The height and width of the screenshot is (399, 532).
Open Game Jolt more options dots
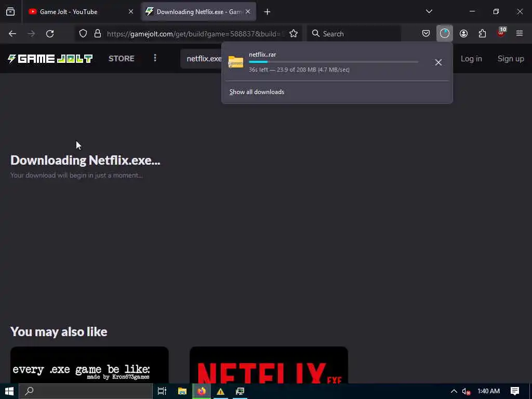pyautogui.click(x=155, y=58)
